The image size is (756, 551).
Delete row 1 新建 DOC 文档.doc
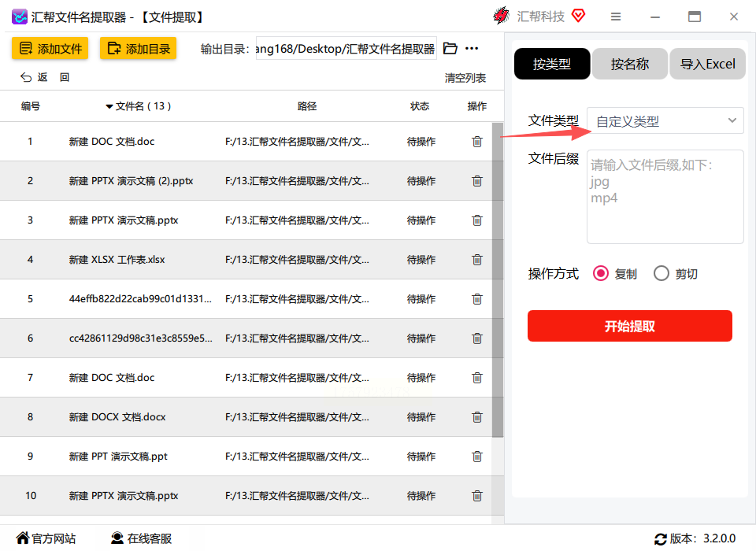(477, 141)
